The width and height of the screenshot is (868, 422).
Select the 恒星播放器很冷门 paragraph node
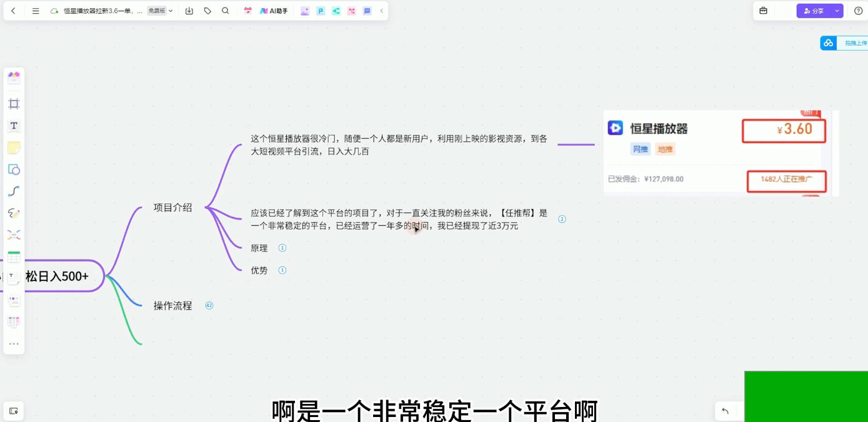pos(399,145)
